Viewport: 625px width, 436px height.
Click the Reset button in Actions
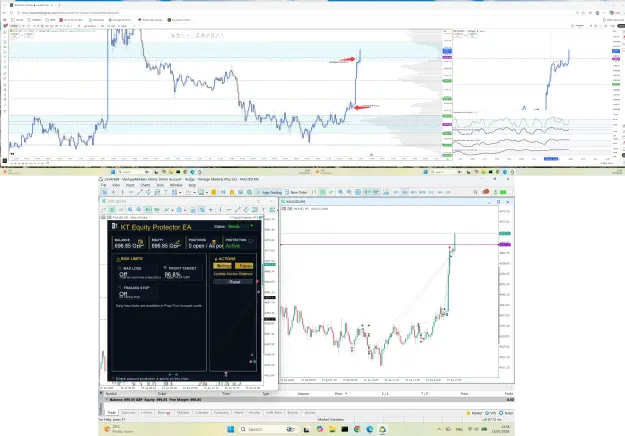pos(233,282)
